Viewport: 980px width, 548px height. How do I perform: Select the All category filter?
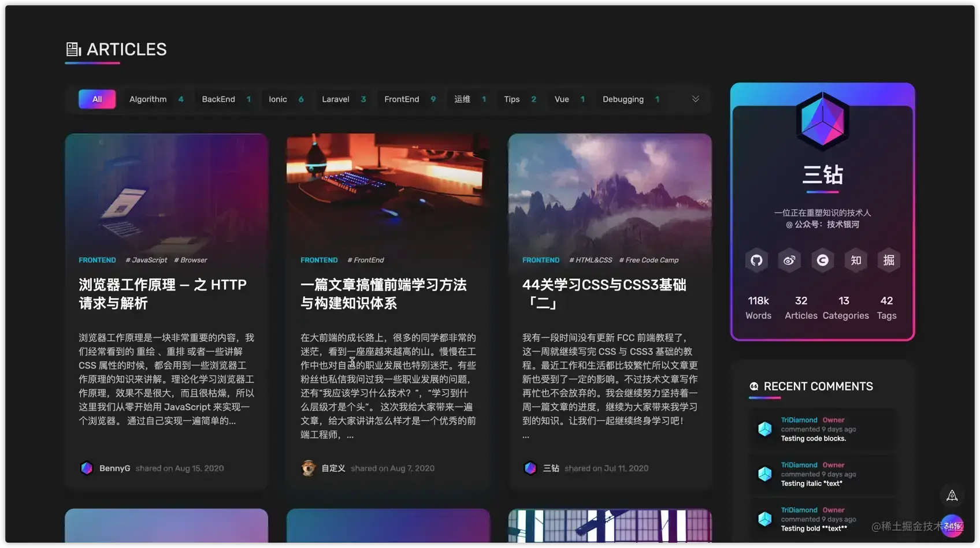click(x=97, y=99)
